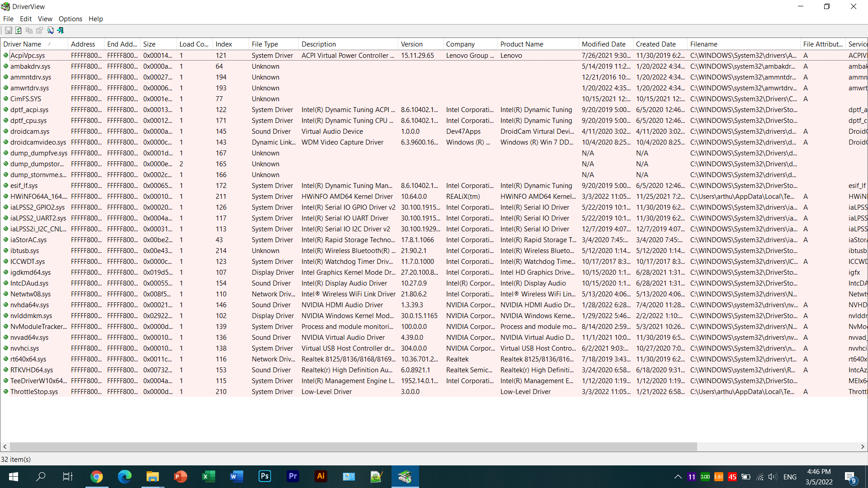
Task: Open Google Chrome from the taskbar
Action: coord(96,477)
